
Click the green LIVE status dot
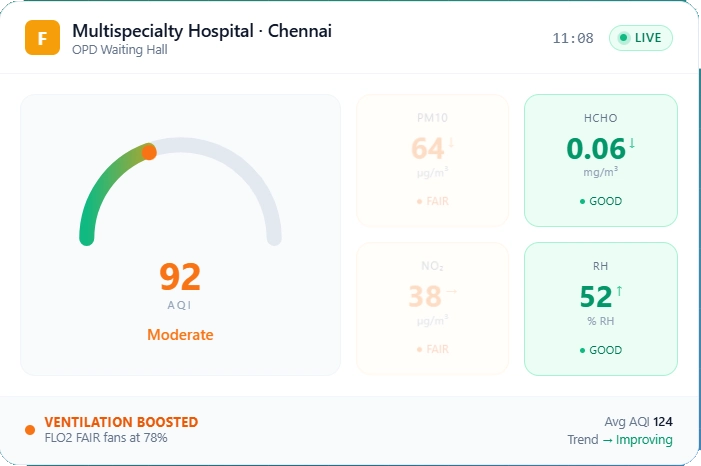pyautogui.click(x=624, y=38)
